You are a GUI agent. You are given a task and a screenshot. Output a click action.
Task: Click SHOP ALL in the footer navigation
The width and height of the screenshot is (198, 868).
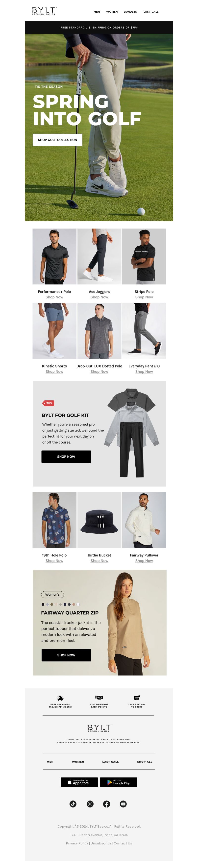(x=145, y=762)
